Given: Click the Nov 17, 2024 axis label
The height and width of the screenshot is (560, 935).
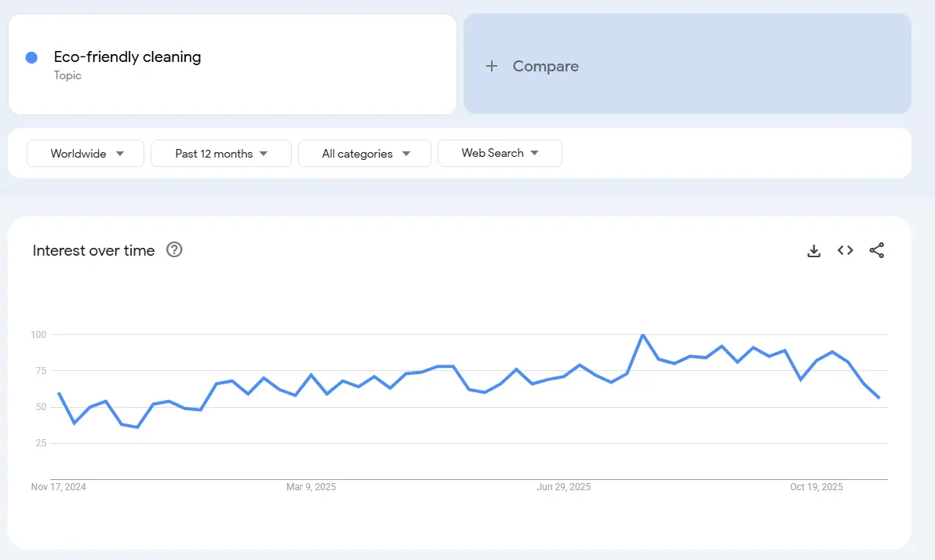Looking at the screenshot, I should (x=59, y=487).
